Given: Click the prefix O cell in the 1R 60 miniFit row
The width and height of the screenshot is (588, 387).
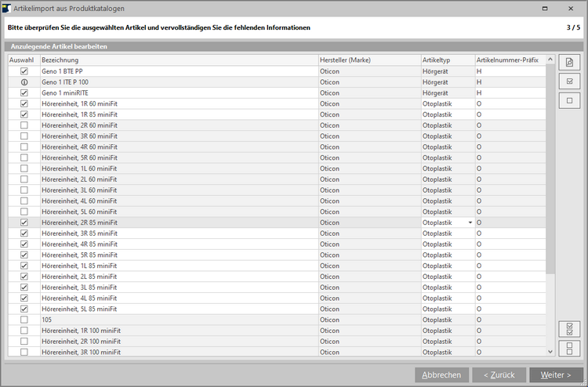Looking at the screenshot, I should click(x=510, y=103).
